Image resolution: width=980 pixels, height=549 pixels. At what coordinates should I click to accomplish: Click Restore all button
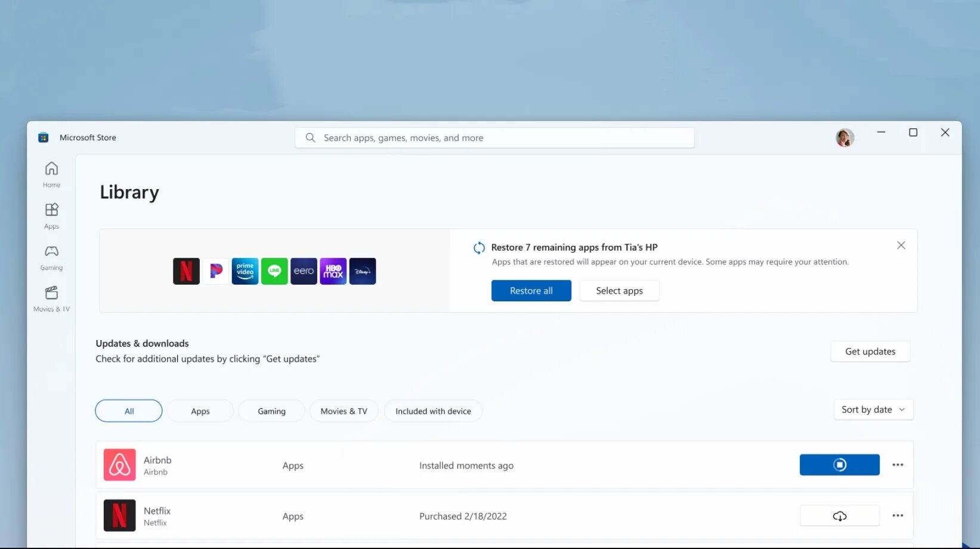point(531,291)
